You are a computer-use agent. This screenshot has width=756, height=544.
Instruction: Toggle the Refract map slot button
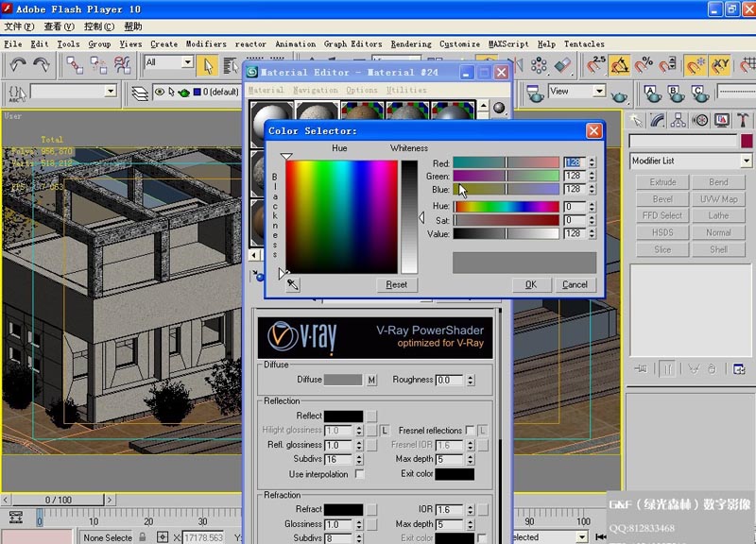tap(371, 509)
